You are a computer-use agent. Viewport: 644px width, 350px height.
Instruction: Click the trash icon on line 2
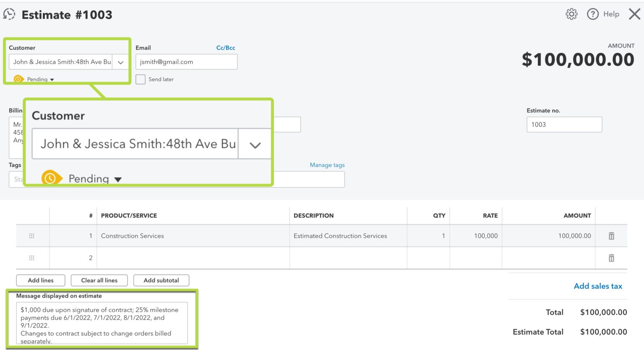(611, 257)
